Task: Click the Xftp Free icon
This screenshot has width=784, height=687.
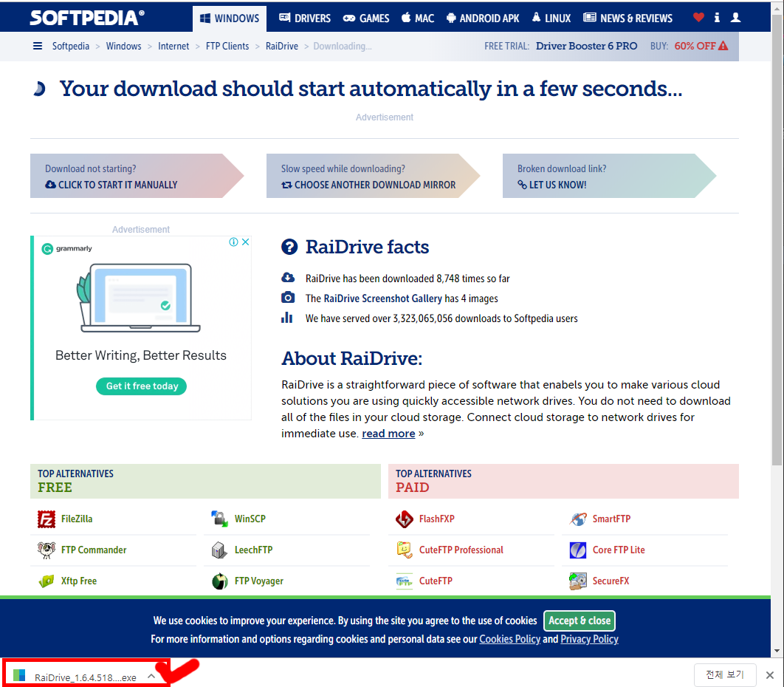Action: pos(47,581)
